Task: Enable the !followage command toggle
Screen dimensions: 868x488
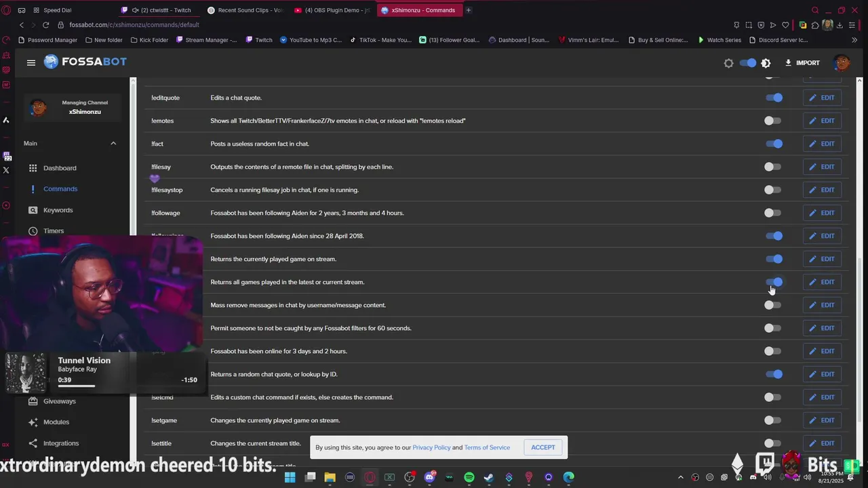Action: 773,213
